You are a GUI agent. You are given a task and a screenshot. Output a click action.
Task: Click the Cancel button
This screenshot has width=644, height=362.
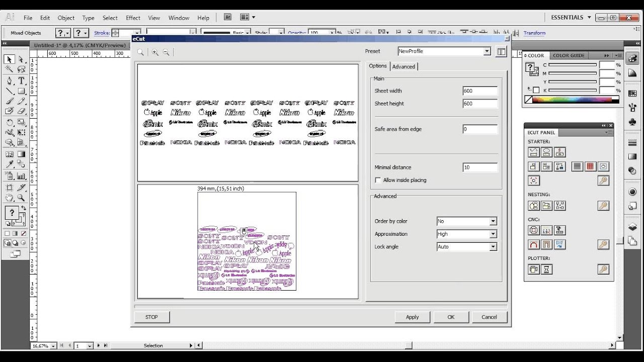tap(489, 317)
